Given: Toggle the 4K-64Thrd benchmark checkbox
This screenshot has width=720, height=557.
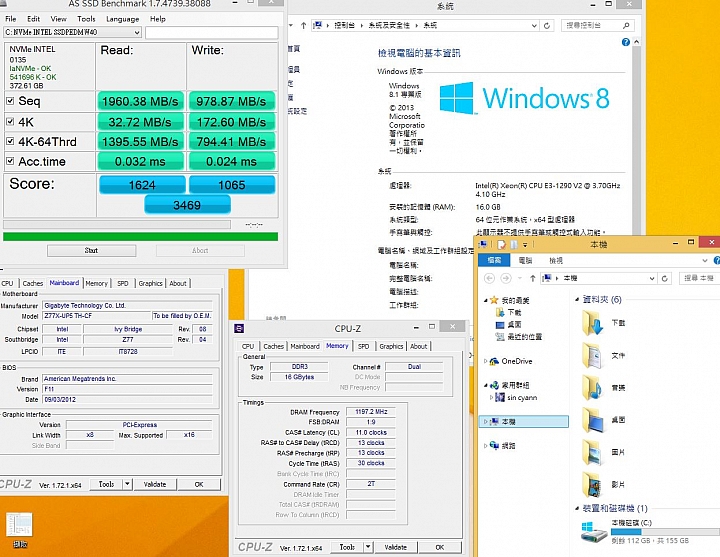Looking at the screenshot, I should [x=10, y=141].
